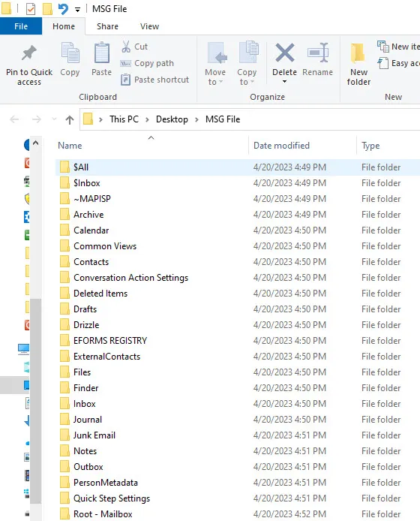Click the Copy icon in Clipboard group
Image resolution: width=420 pixels, height=521 pixels.
70,53
